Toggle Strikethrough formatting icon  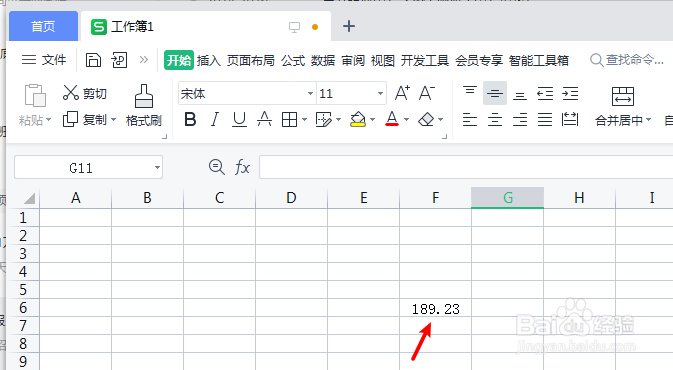pos(264,119)
